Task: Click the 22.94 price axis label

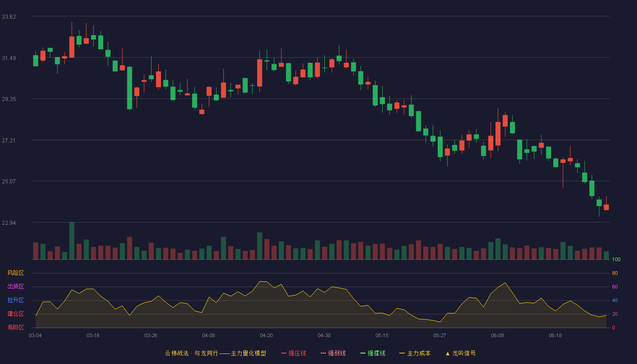Action: [x=9, y=223]
